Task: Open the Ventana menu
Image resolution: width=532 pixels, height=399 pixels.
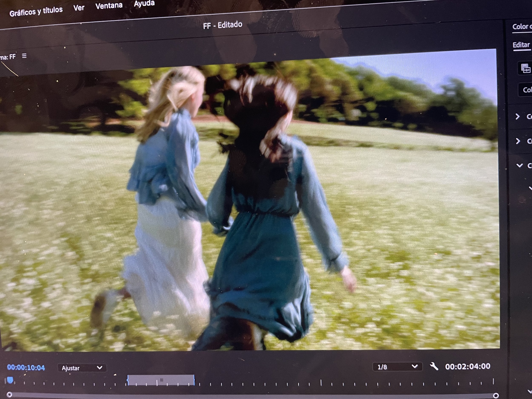Action: pos(109,6)
